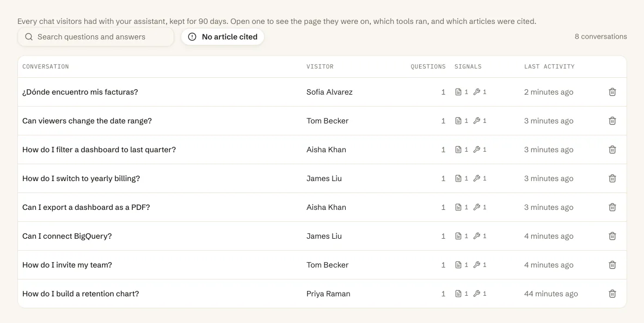Click visitor name Priya Raman
This screenshot has height=323, width=644.
328,294
